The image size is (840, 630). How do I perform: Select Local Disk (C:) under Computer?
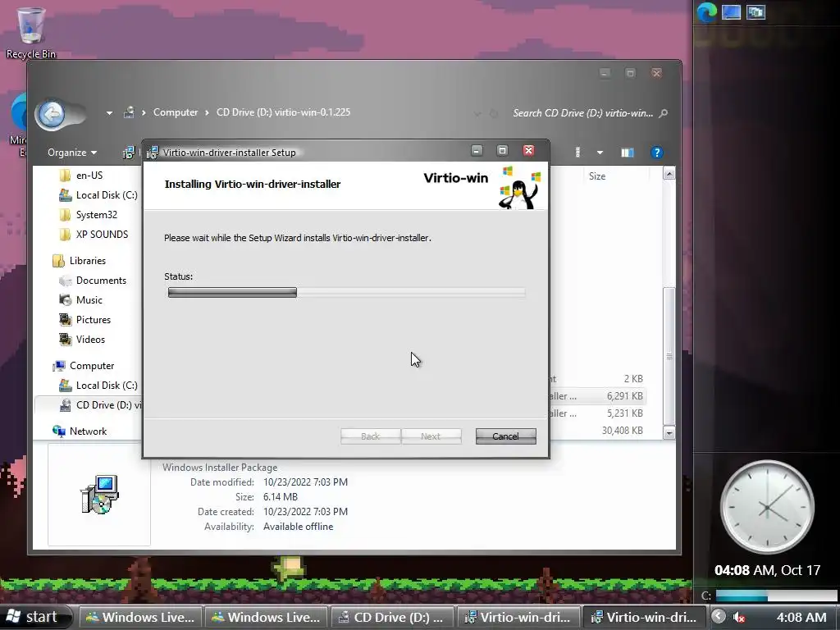click(x=106, y=386)
